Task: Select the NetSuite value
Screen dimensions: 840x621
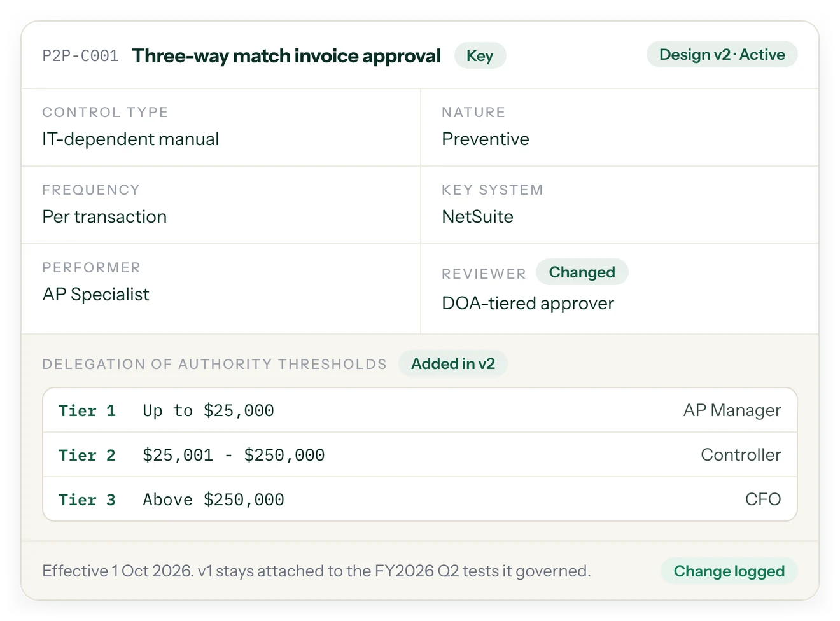Action: 477,216
